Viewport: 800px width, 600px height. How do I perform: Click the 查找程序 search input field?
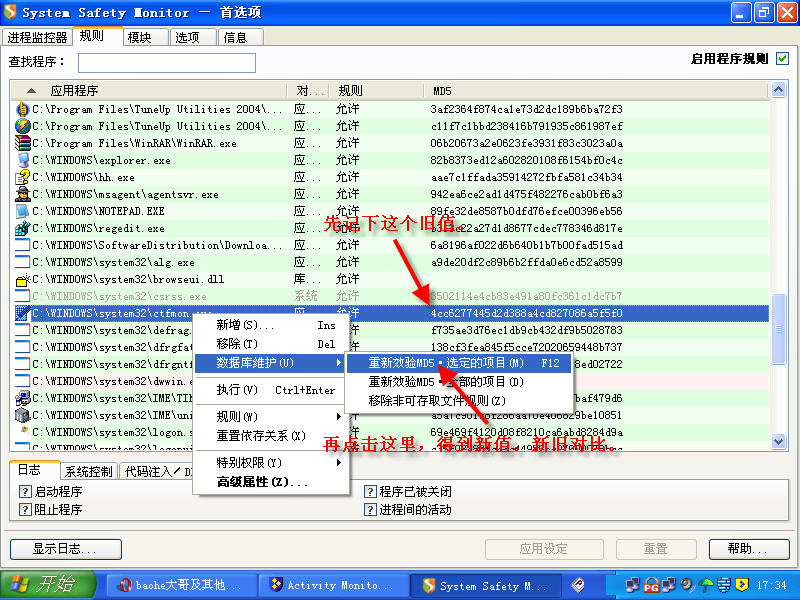[x=167, y=63]
